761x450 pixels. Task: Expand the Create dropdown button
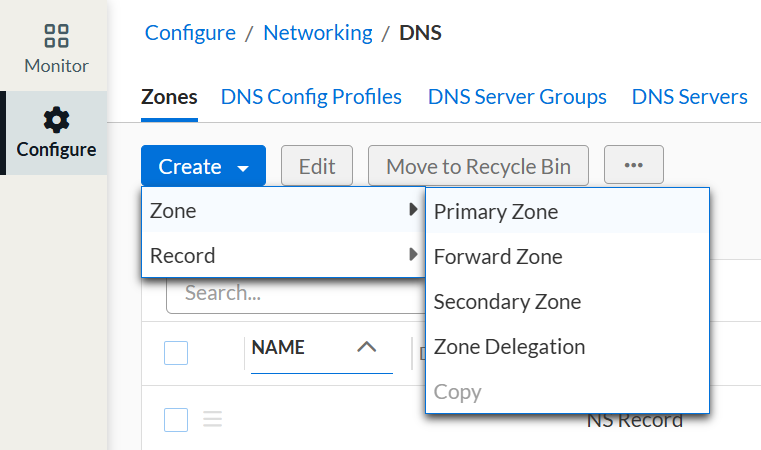click(x=203, y=166)
